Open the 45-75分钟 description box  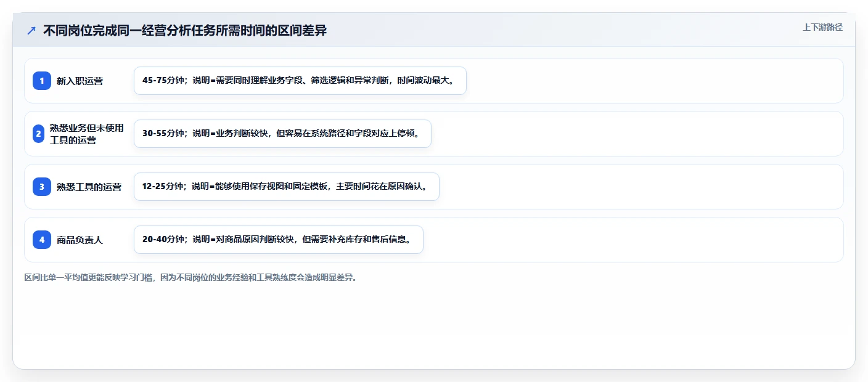300,81
